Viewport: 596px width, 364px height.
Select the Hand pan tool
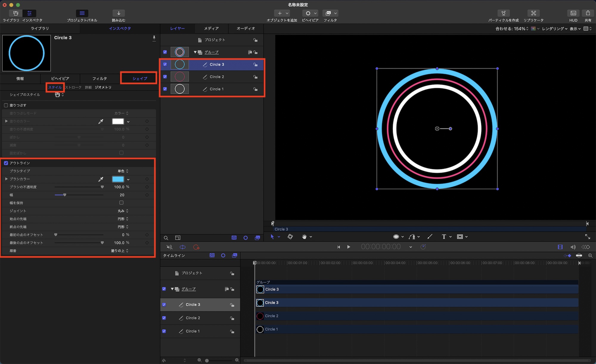[304, 237]
